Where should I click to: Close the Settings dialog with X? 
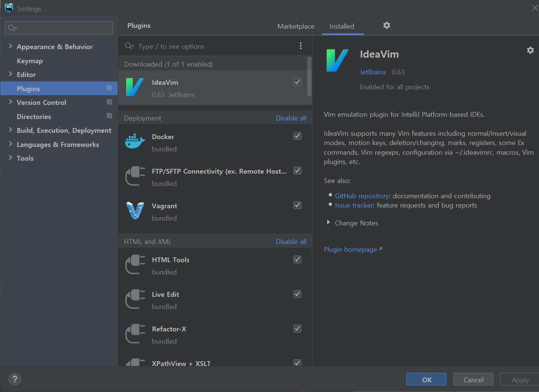[x=535, y=8]
